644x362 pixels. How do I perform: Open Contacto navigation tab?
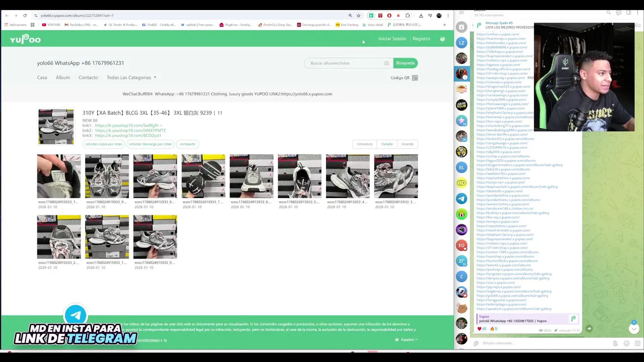click(x=88, y=77)
